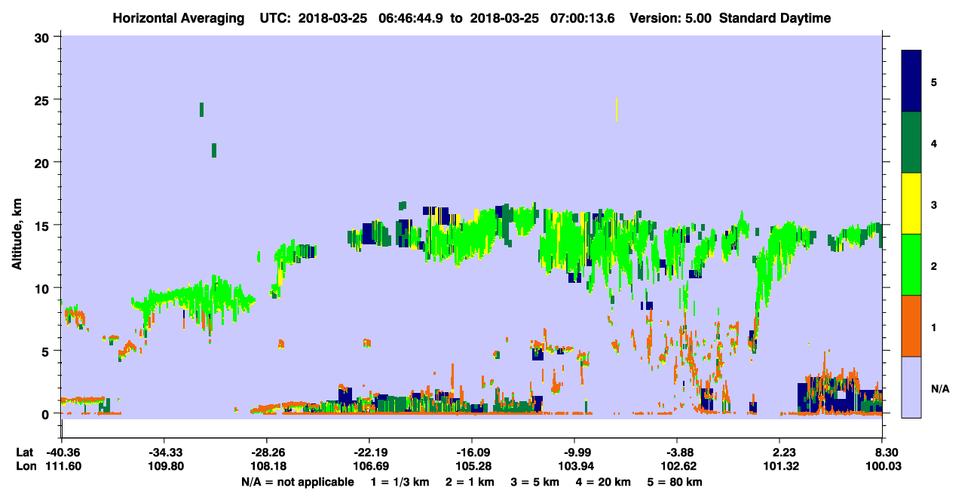This screenshot has width=980, height=503.
Task: Click the dark green swatch labeled 4
Action: [x=911, y=143]
